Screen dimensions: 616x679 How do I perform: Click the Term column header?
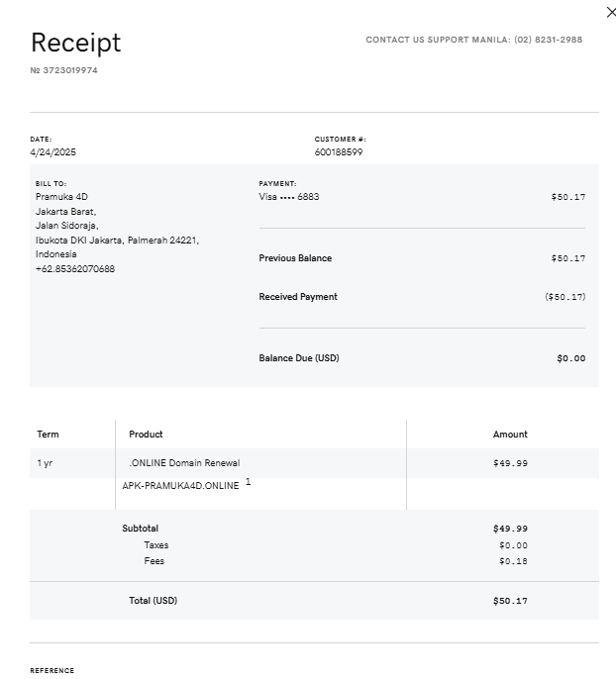48,435
